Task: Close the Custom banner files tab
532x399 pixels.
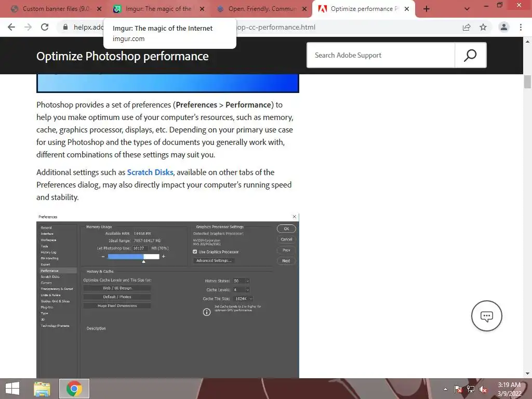Action: coord(99,9)
